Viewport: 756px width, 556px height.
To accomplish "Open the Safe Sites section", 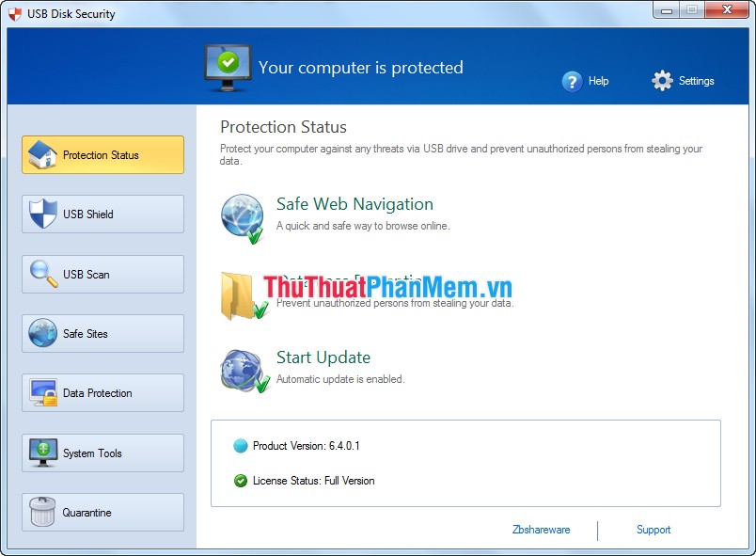I will pos(102,333).
